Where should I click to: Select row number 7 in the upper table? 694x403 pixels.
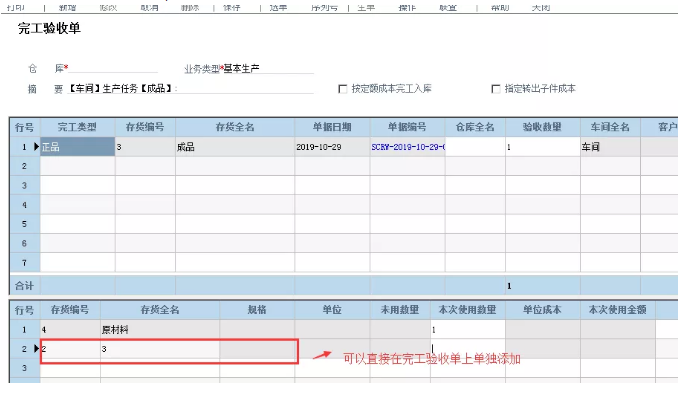point(25,263)
